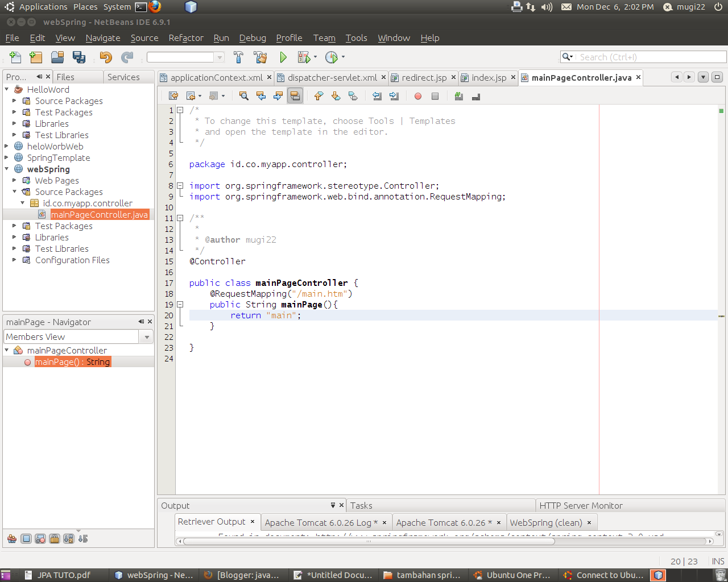Viewport: 728px width, 582px height.
Task: Switch to the dispatcher-servlet.xml tab
Action: coord(332,77)
